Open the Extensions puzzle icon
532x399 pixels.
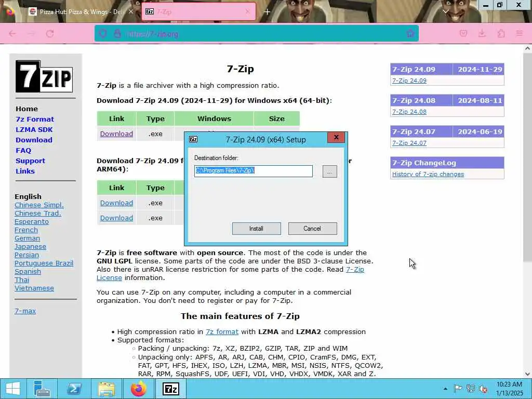click(x=501, y=33)
